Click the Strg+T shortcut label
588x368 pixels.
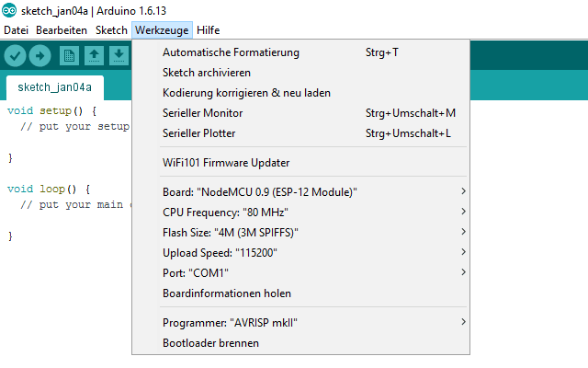[382, 52]
